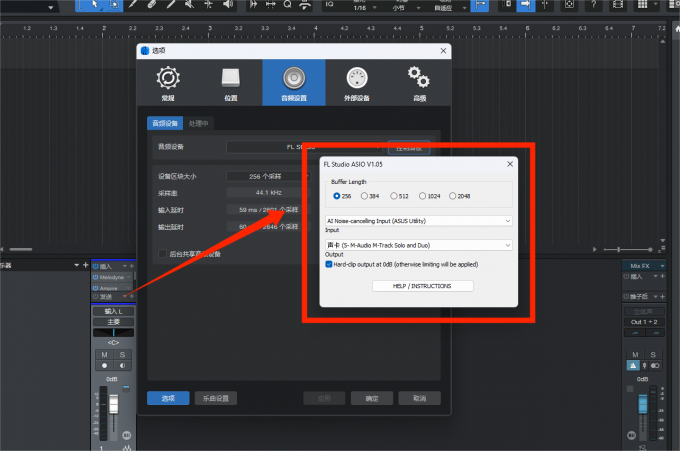The height and width of the screenshot is (451, 680).
Task: Click the video/film toolbar icon
Action: 618,4
